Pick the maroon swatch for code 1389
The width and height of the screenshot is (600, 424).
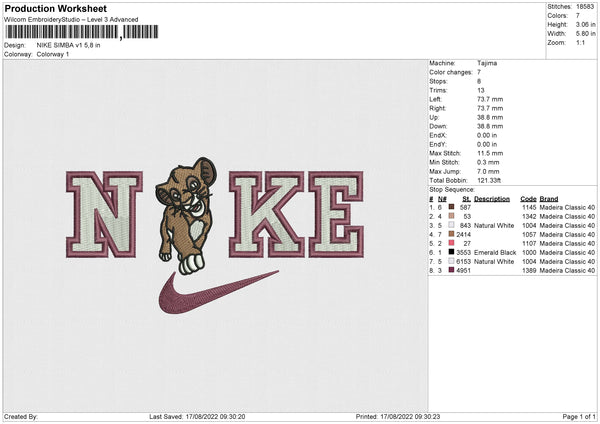452,270
